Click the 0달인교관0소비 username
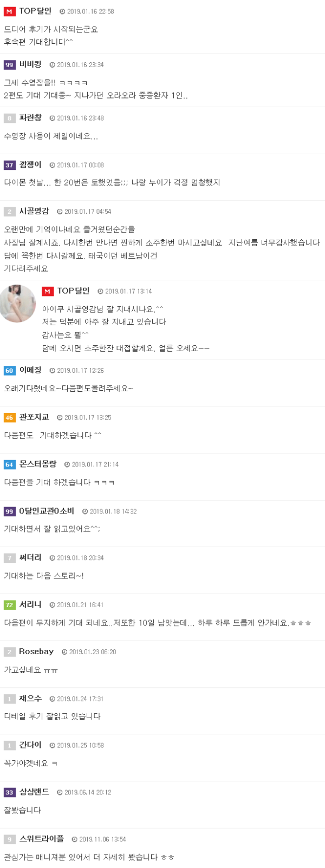325x868 pixels. point(47,511)
